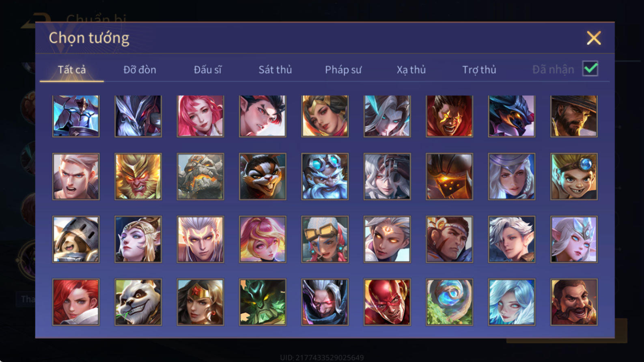
Task: Choose the rock golem hero portrait
Action: click(x=200, y=177)
